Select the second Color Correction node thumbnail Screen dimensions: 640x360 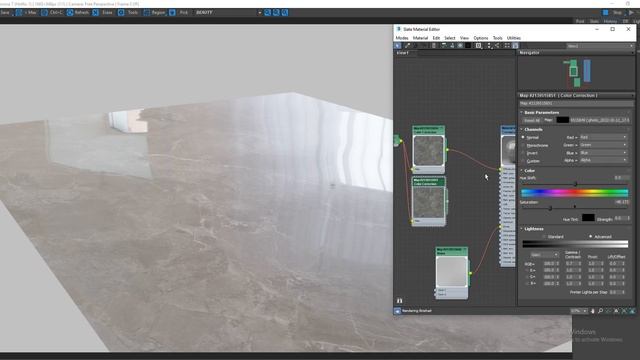point(428,203)
